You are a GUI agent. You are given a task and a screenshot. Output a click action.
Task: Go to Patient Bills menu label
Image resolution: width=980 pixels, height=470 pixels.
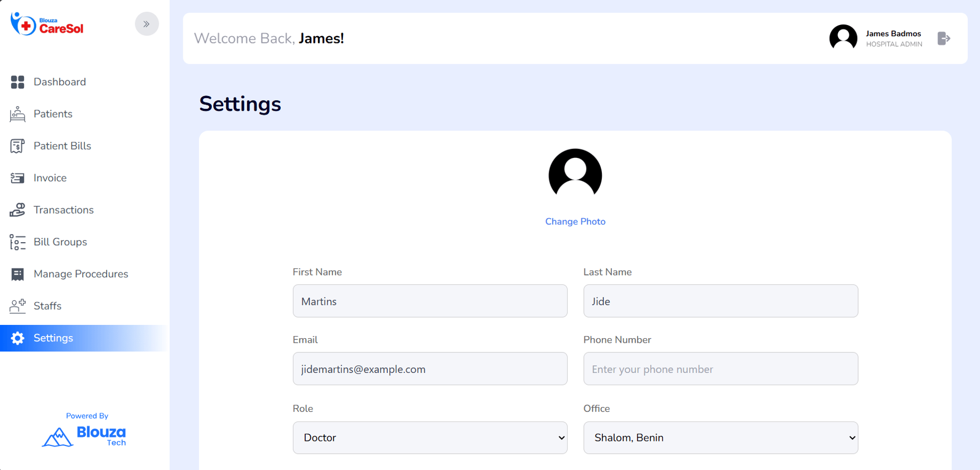pyautogui.click(x=62, y=146)
